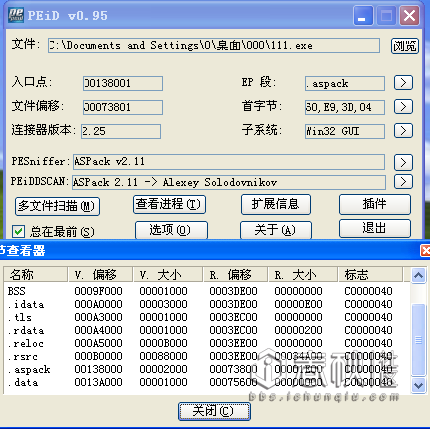This screenshot has height=429, width=430.
Task: Click PEiDDSCAN result ASPack 2.11 field
Action: coord(229,182)
